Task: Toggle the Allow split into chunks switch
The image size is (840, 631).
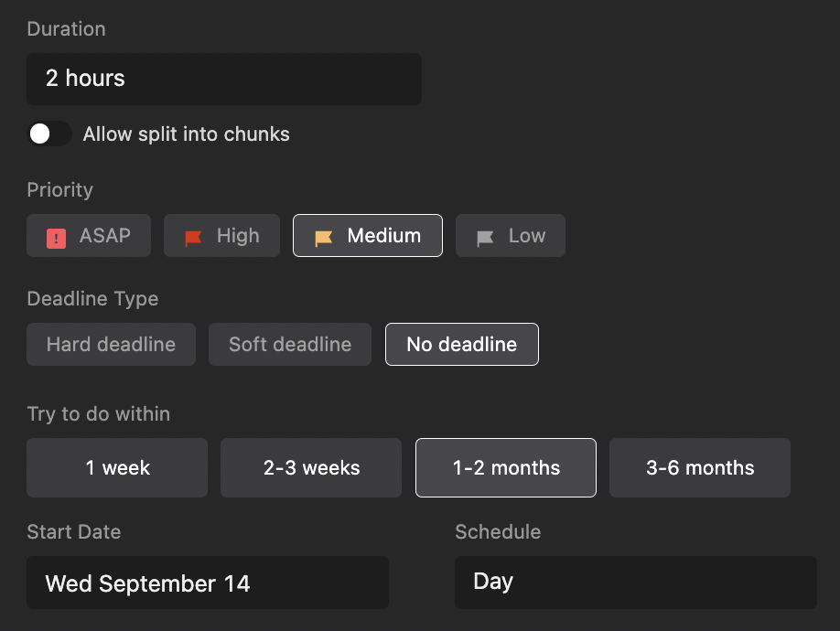Action: click(49, 134)
